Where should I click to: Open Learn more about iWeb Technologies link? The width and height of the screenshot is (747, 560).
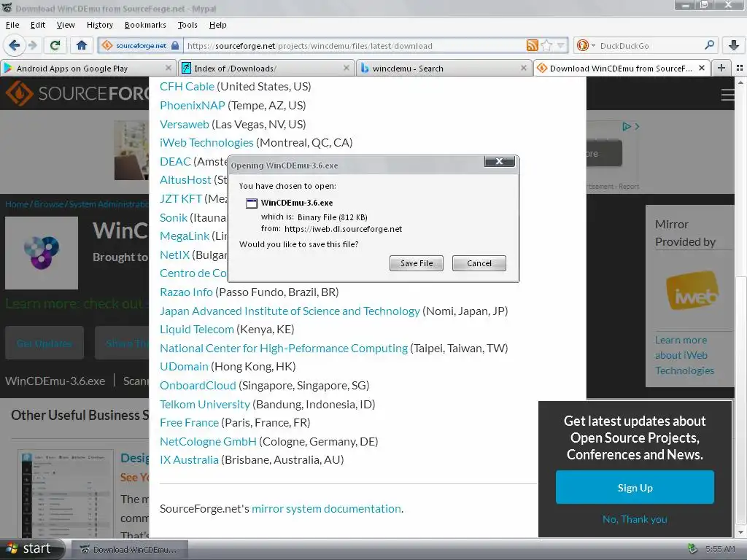tap(684, 355)
